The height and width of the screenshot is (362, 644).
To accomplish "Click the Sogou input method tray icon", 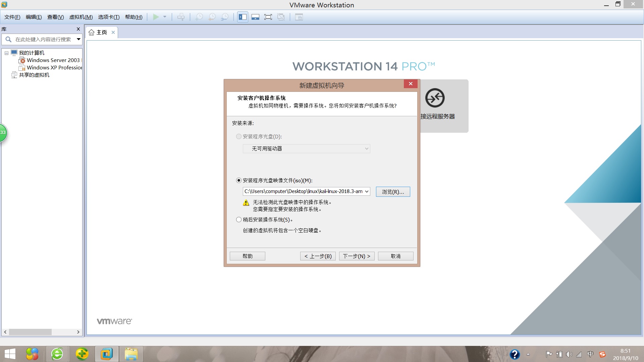I will (602, 354).
